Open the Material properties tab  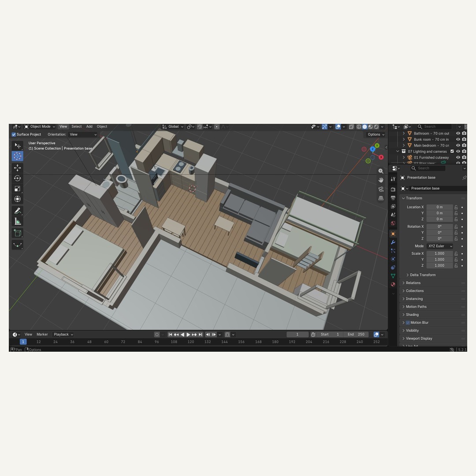393,284
